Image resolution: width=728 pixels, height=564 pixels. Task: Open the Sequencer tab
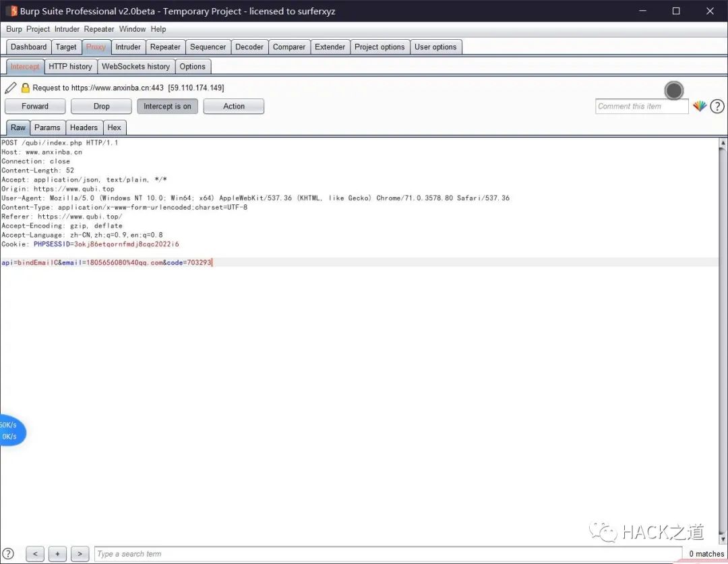(x=208, y=47)
